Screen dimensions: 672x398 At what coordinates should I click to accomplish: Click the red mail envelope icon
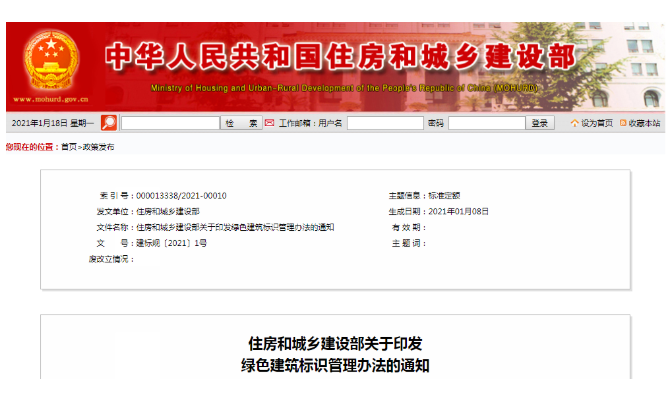[x=269, y=123]
